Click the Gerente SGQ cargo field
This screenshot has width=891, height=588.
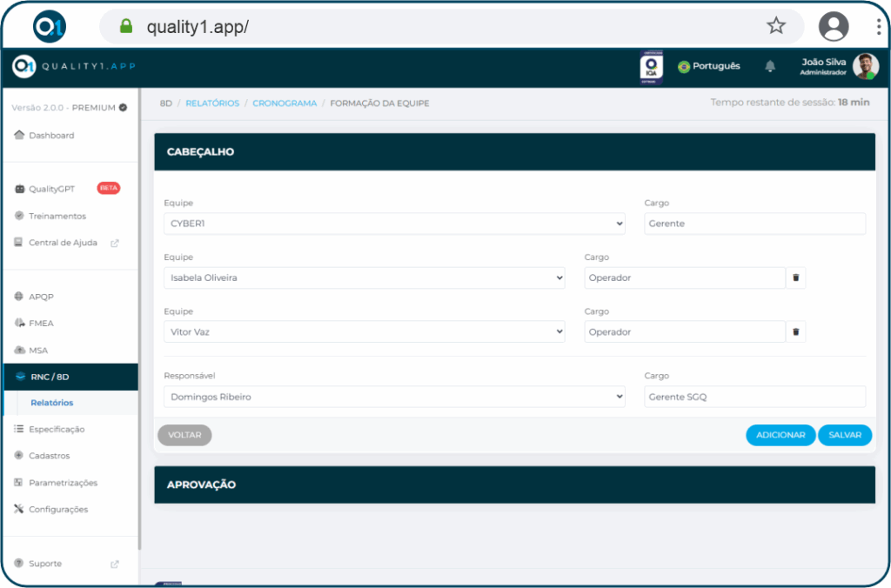pos(754,397)
